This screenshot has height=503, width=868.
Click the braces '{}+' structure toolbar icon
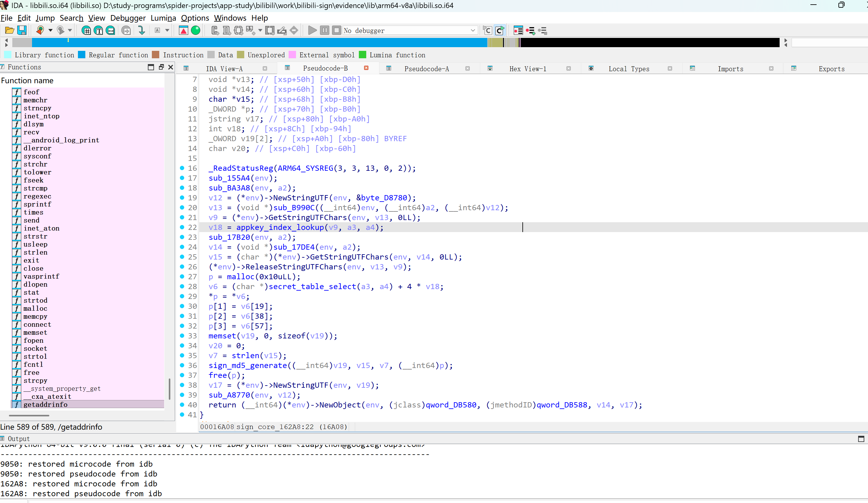point(238,30)
